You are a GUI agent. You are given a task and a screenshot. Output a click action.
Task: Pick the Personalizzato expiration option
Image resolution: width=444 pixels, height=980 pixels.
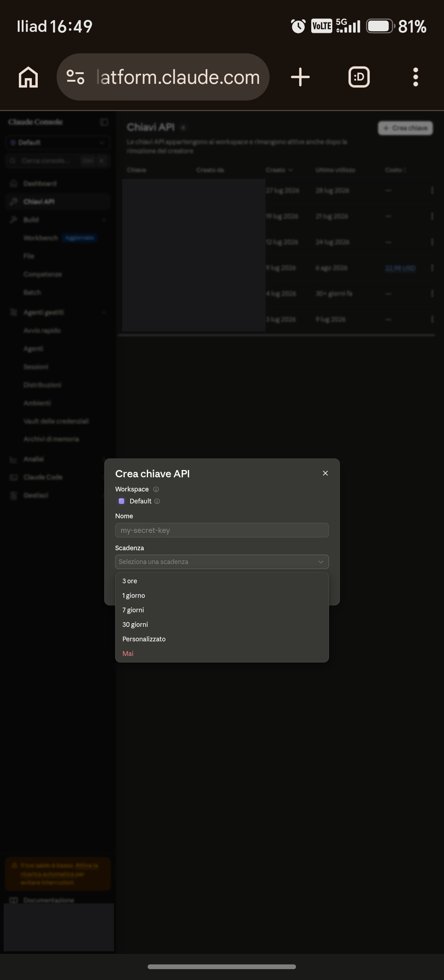click(x=222, y=639)
